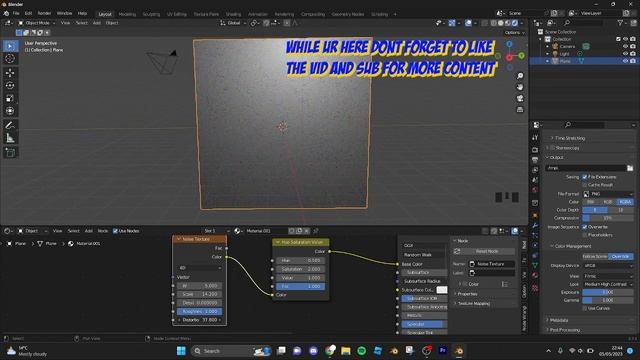Open the Object Mode dropdown

pyautogui.click(x=37, y=23)
